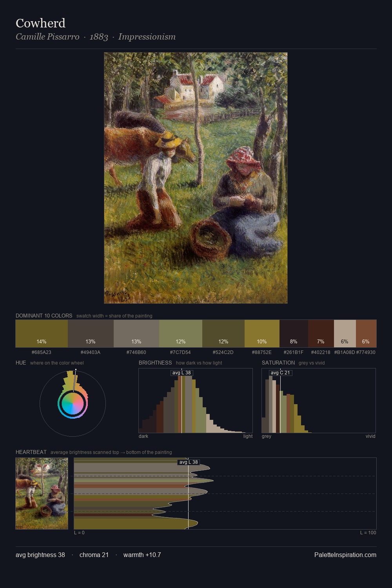Click the hex code '#B1A08D' text
Screen dimensions: 392x588
pyautogui.click(x=345, y=352)
